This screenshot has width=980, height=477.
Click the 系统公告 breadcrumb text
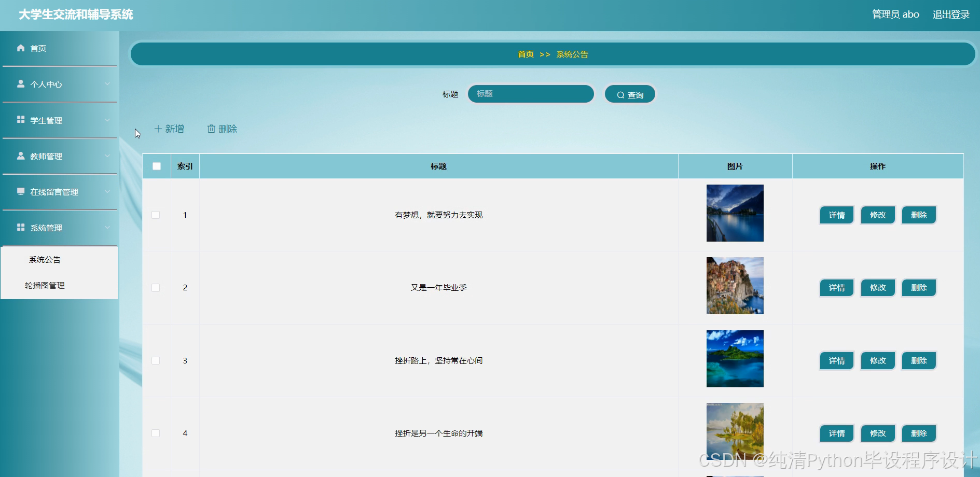pyautogui.click(x=572, y=54)
